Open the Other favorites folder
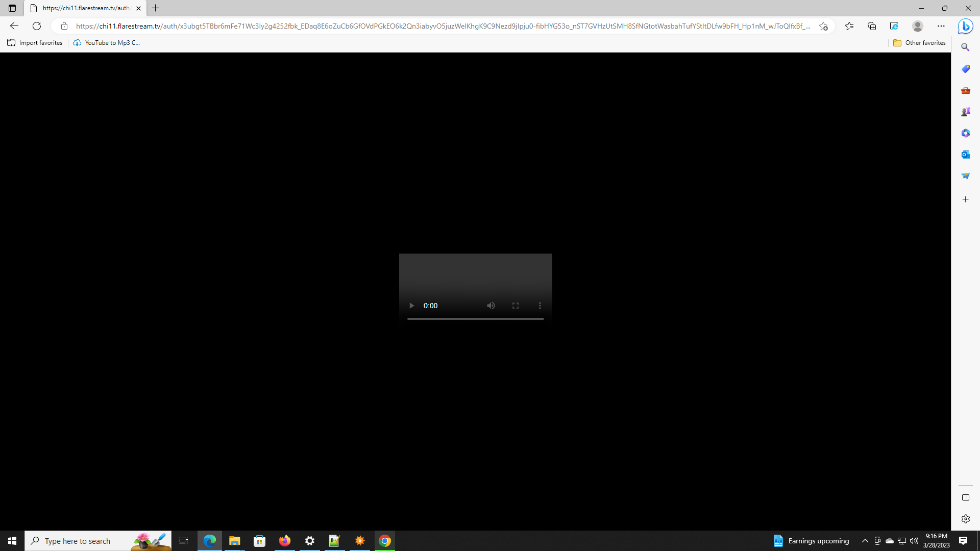 (x=919, y=43)
